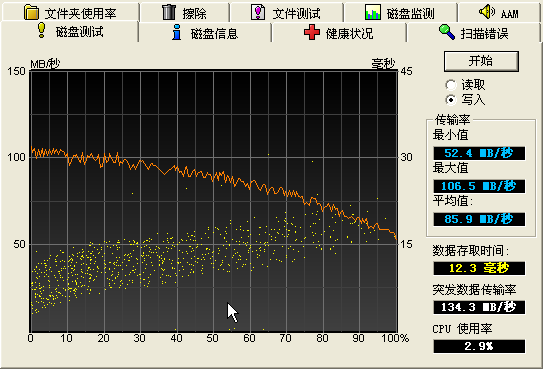543x369 pixels.
Task: Click the 文件测试 document icon
Action: click(258, 12)
